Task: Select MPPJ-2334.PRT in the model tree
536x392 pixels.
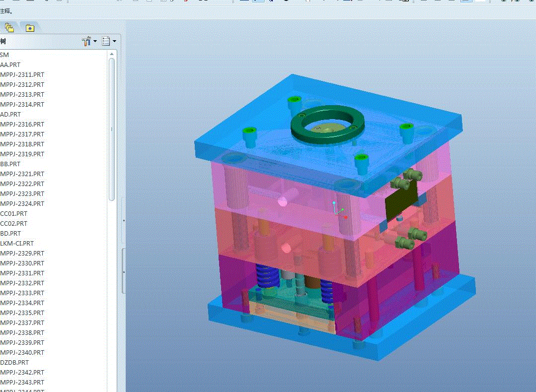Action: coord(22,303)
